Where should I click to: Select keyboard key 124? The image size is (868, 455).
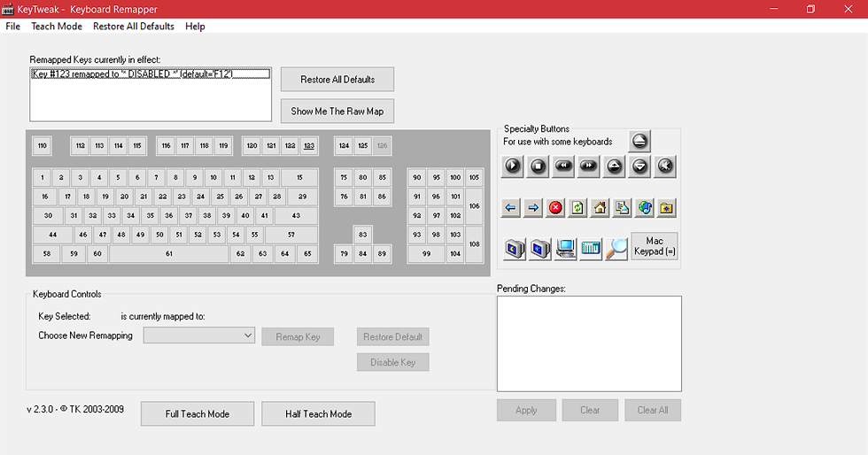(x=344, y=145)
